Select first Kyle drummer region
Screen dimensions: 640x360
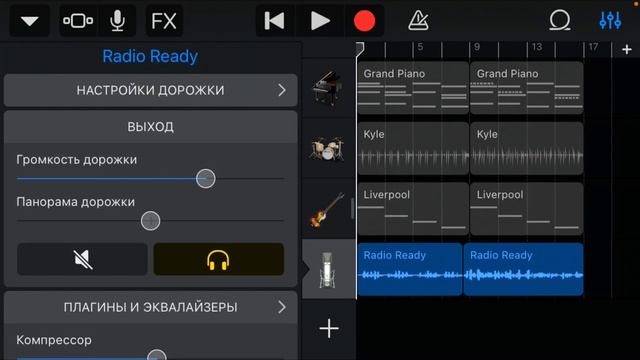pyautogui.click(x=413, y=148)
